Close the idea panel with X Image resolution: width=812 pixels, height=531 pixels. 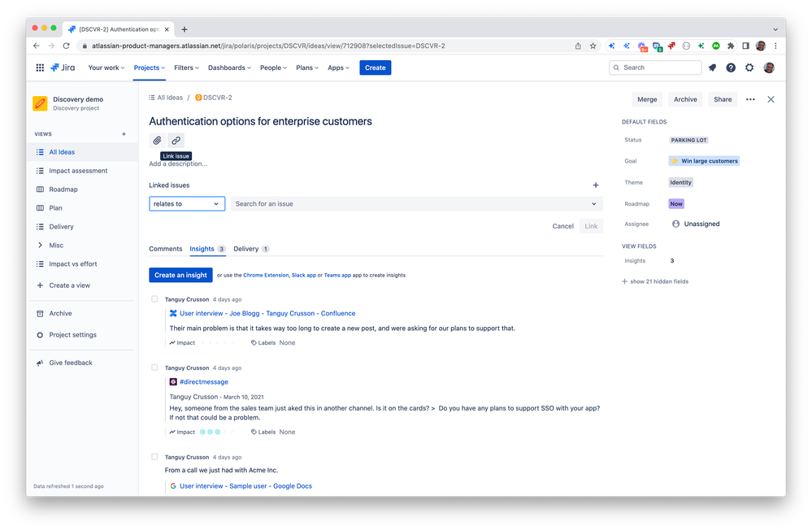pyautogui.click(x=771, y=99)
